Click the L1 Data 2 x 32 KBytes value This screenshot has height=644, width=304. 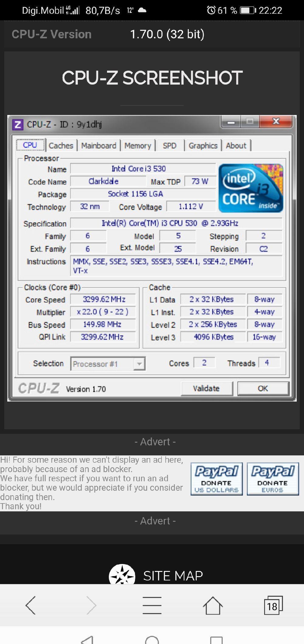(x=213, y=299)
